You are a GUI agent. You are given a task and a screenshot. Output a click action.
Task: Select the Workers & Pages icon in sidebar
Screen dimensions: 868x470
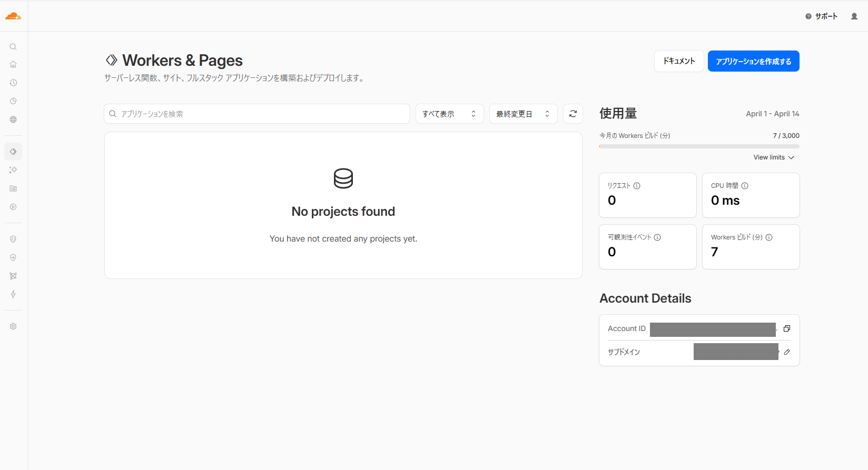click(x=13, y=152)
